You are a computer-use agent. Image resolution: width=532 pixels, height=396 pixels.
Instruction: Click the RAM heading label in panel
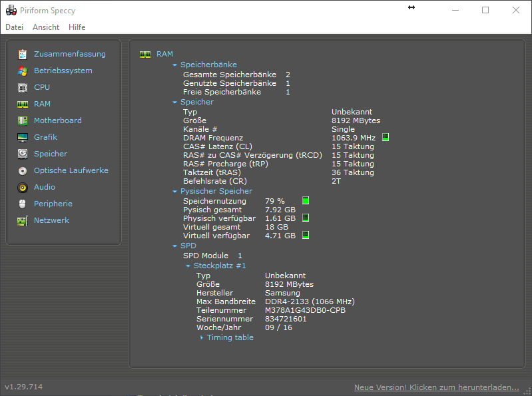click(164, 54)
